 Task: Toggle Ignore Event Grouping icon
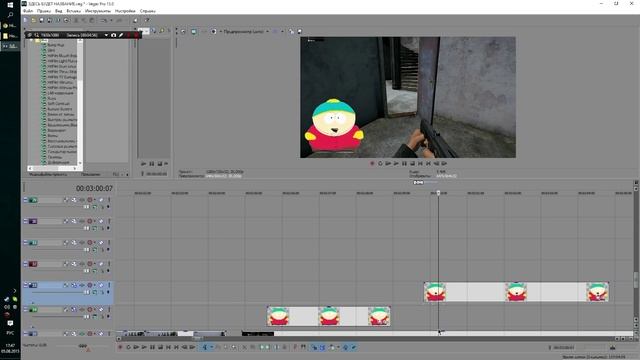click(x=353, y=347)
